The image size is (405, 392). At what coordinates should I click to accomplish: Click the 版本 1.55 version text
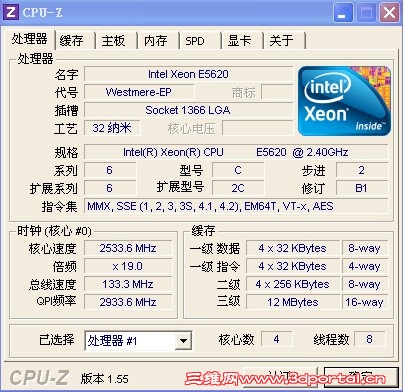coord(104,379)
